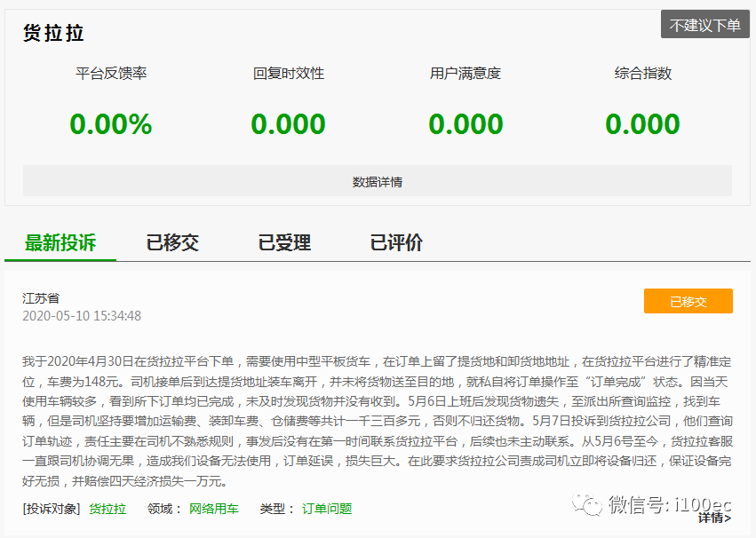The width and height of the screenshot is (756, 538).
Task: Click the 货拉拉 company title
Action: point(53,33)
